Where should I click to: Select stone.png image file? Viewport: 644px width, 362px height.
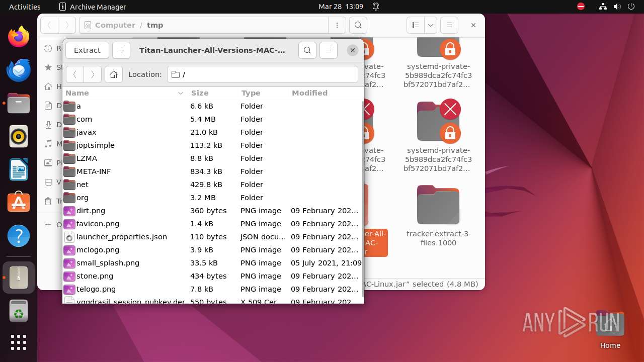tap(212, 276)
